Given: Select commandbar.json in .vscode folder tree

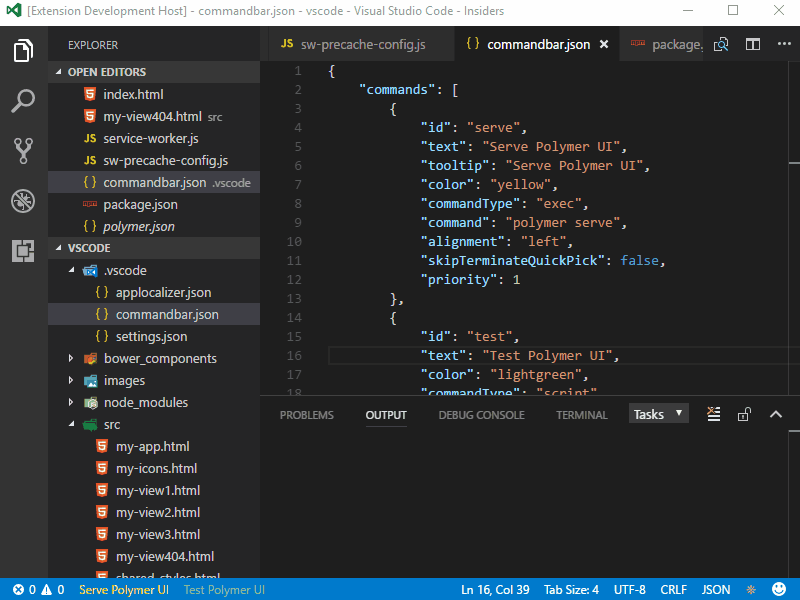Looking at the screenshot, I should point(154,314).
